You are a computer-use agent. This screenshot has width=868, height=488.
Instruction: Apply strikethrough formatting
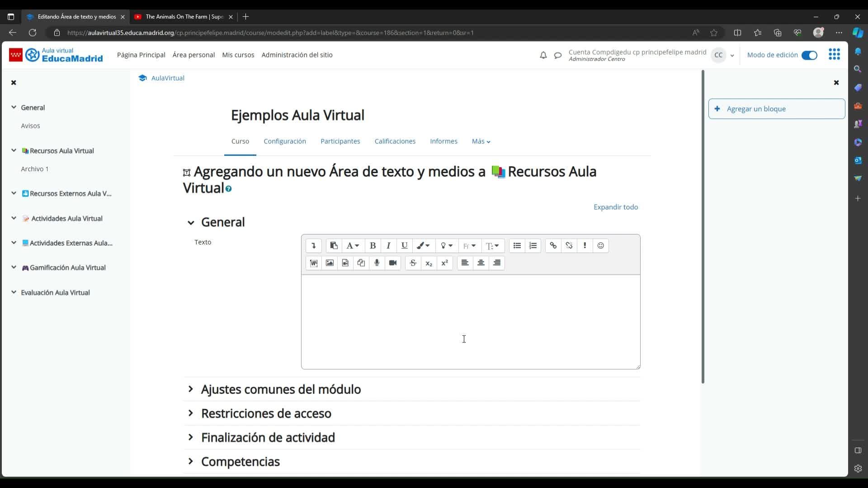point(413,263)
